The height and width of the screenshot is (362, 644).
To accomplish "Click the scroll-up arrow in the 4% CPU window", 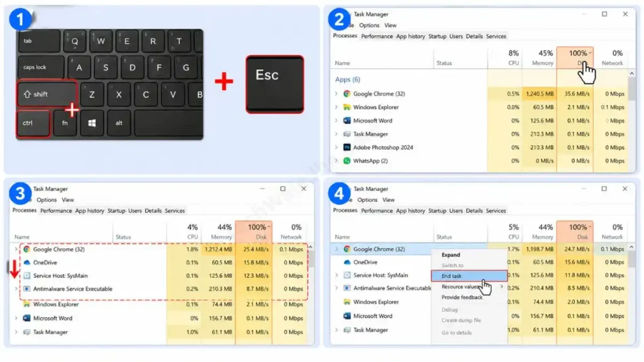I will (x=311, y=247).
